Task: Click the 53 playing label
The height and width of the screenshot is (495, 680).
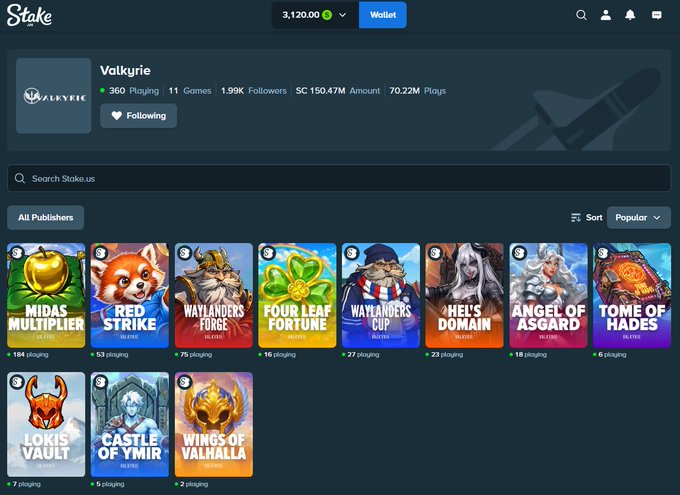Action: pos(112,354)
